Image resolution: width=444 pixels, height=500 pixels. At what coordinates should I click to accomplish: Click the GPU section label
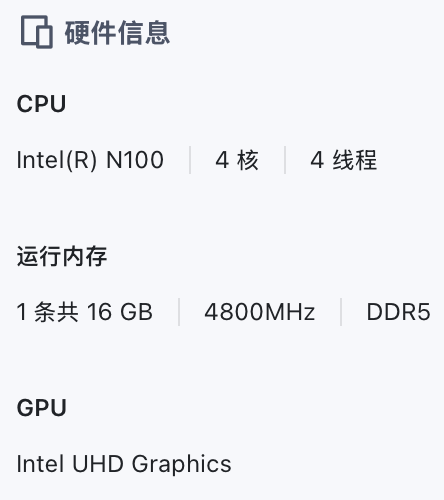(42, 408)
